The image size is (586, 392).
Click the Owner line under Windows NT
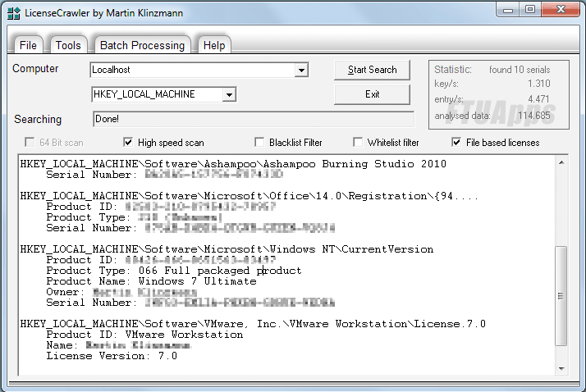[x=121, y=292]
